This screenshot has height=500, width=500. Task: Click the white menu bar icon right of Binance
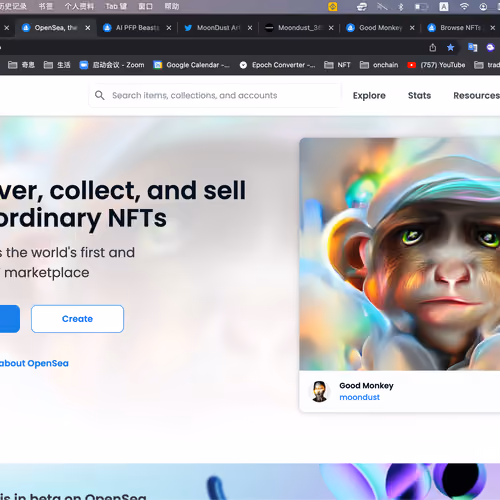click(362, 7)
